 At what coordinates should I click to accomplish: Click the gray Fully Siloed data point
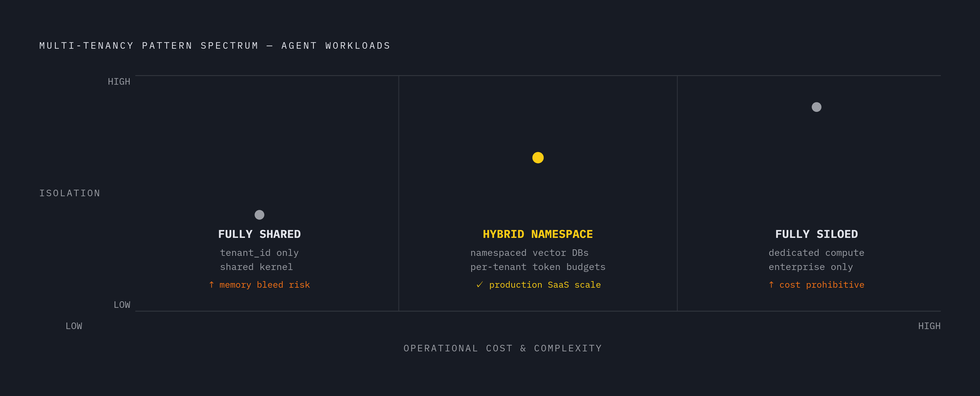click(816, 107)
